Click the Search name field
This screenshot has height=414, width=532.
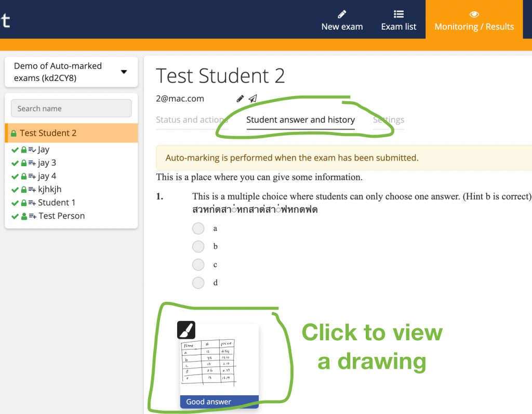pyautogui.click(x=71, y=109)
